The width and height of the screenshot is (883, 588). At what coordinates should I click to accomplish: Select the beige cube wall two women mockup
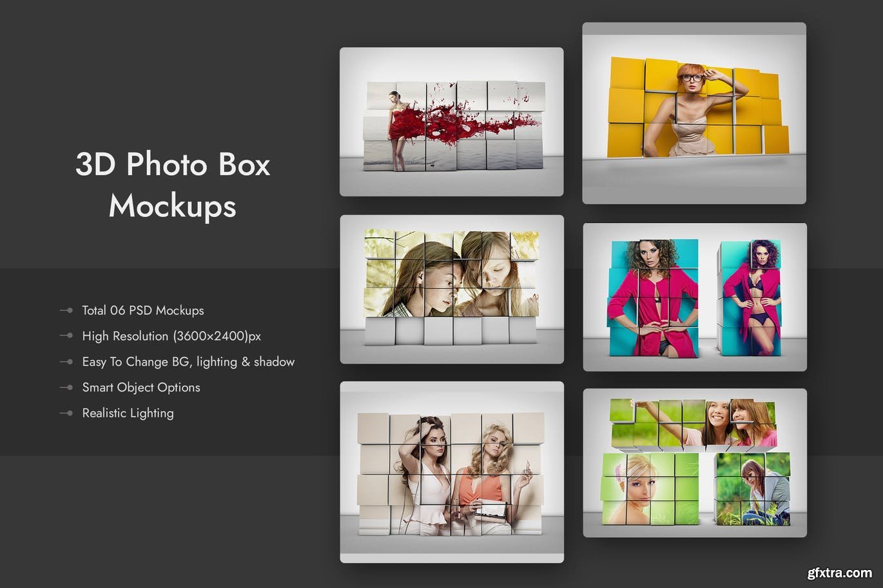(451, 472)
